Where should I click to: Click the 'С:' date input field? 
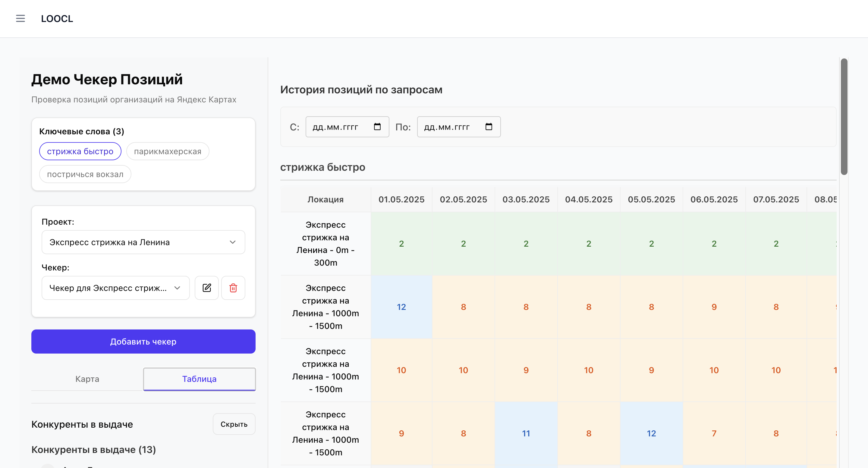tap(337, 126)
